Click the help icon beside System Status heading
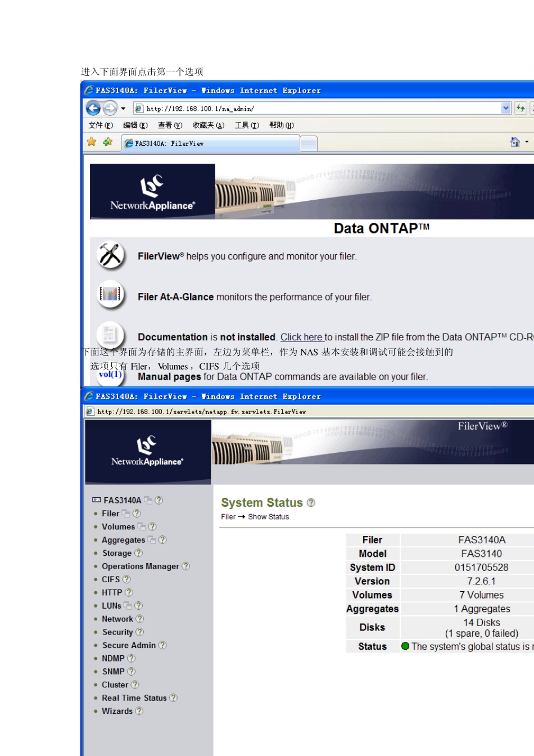534x756 pixels. click(311, 503)
